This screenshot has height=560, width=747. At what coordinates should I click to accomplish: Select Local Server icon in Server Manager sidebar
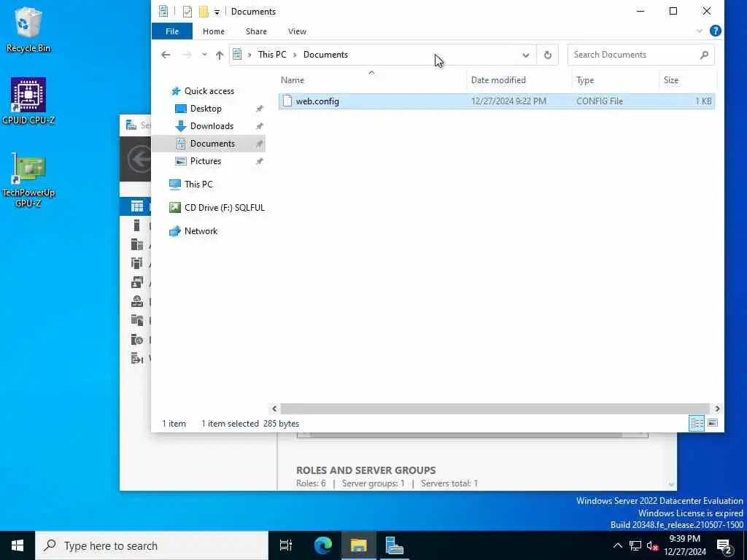[136, 225]
